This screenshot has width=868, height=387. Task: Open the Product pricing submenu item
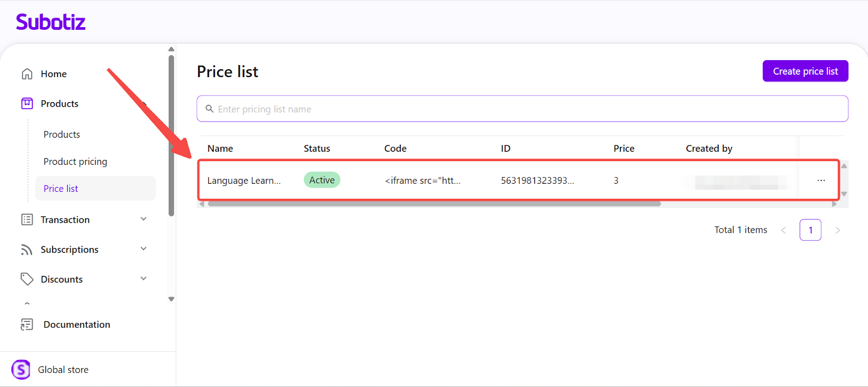tap(75, 162)
